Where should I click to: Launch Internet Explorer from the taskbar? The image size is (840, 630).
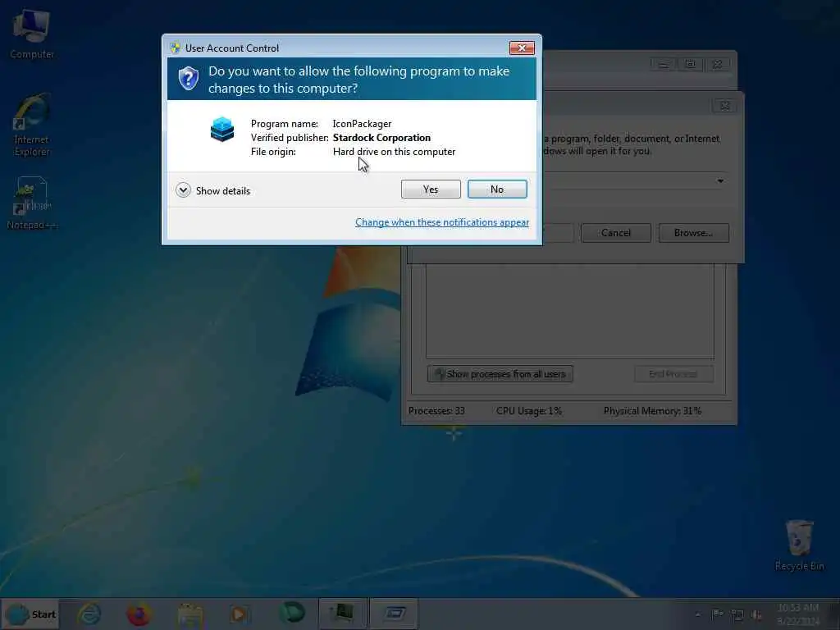pyautogui.click(x=89, y=614)
